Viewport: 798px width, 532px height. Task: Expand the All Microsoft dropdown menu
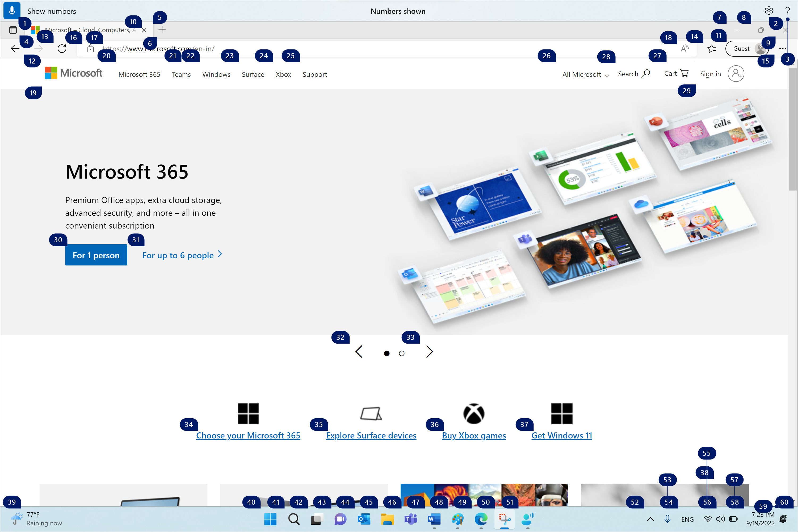click(x=585, y=74)
